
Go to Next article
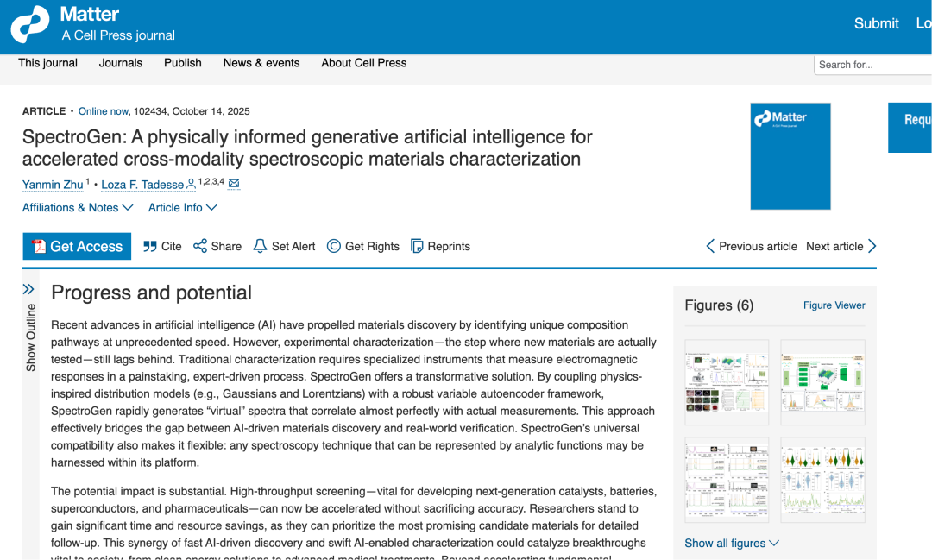coord(841,246)
